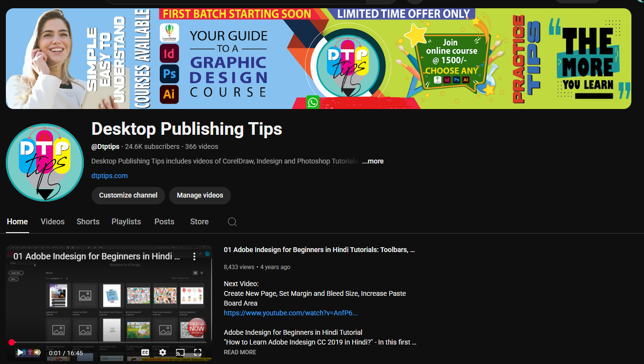Open the dtptips.com website link

pos(110,176)
